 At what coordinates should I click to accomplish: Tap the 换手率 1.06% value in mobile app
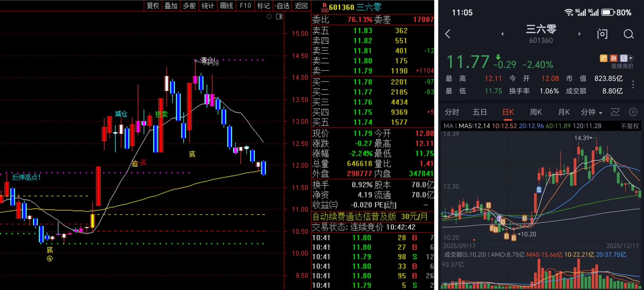pos(549,91)
